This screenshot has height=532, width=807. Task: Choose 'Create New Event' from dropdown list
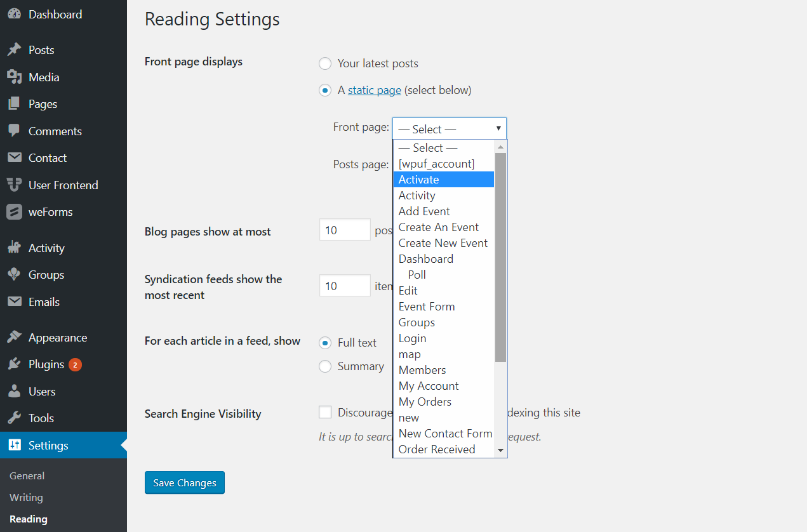click(x=443, y=243)
